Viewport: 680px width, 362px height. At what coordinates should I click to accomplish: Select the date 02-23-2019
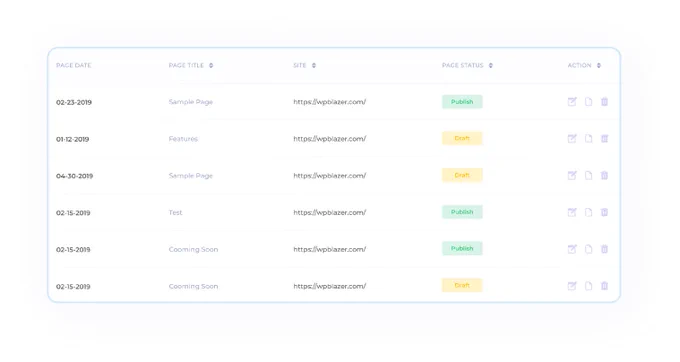(x=74, y=102)
